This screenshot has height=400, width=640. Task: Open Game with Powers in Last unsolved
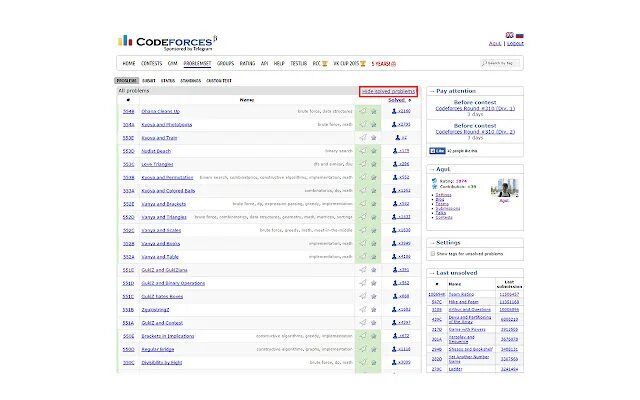pos(467,329)
